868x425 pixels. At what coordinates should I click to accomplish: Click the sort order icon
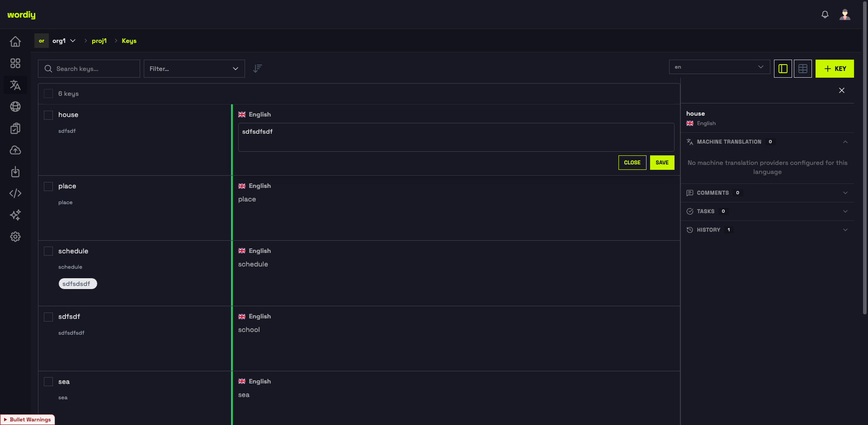[258, 69]
